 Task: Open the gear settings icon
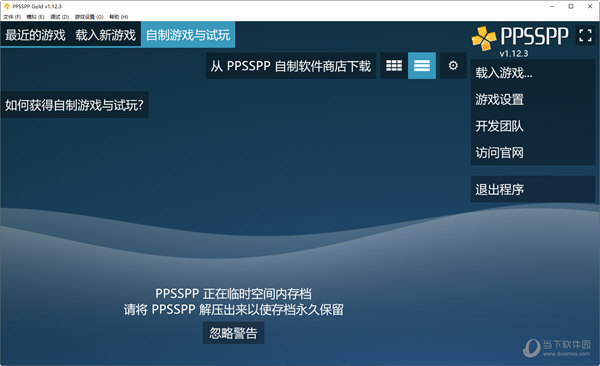[453, 66]
